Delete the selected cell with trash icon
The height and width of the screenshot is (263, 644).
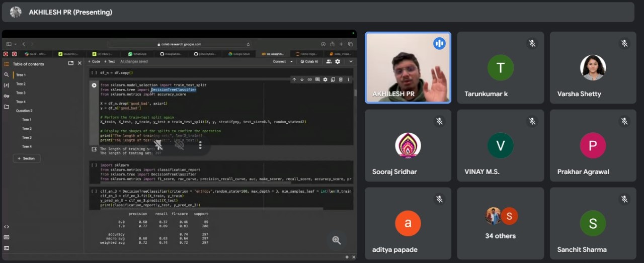pos(341,79)
